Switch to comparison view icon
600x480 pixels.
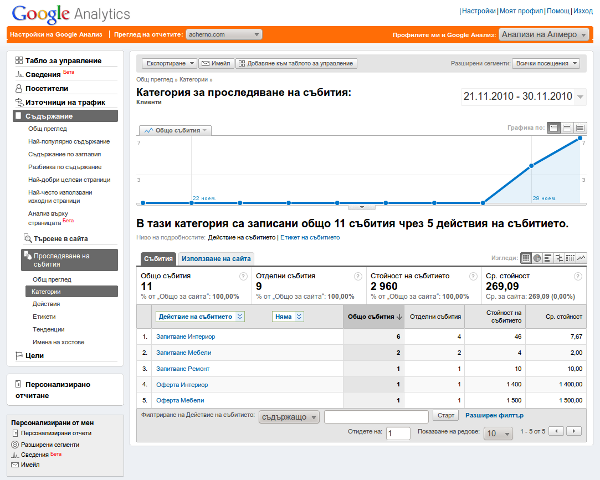coord(559,258)
